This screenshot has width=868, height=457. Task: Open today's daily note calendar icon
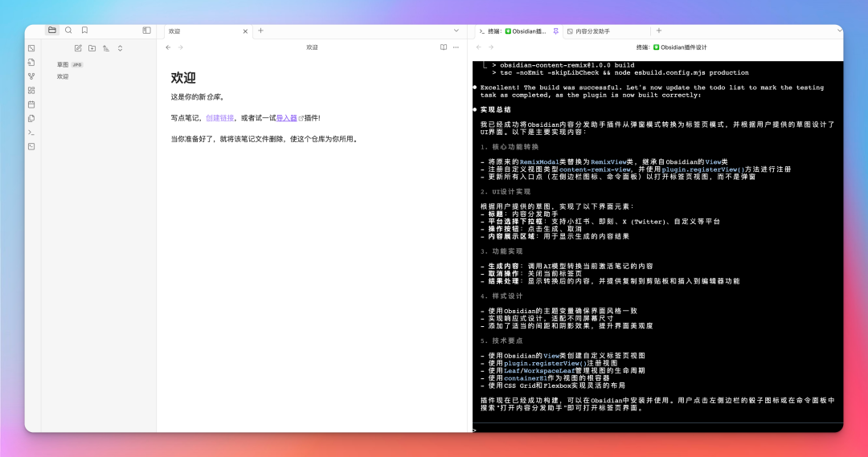point(31,104)
